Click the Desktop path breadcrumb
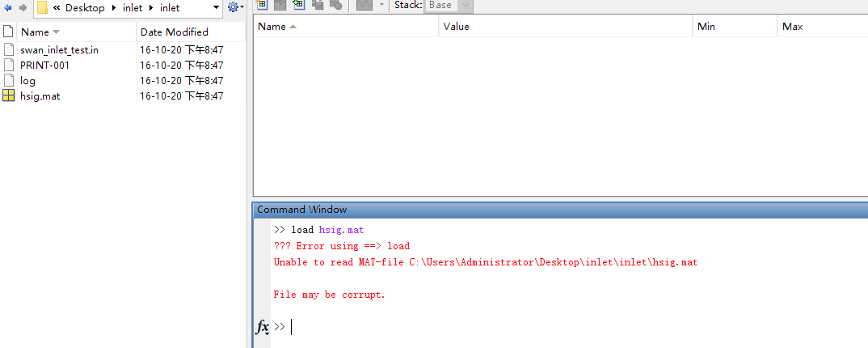The height and width of the screenshot is (348, 868). coord(86,8)
